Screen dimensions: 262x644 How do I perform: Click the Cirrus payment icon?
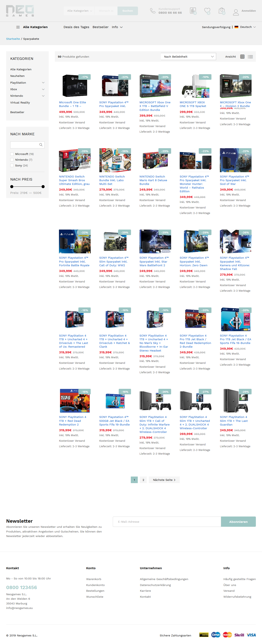point(216,635)
